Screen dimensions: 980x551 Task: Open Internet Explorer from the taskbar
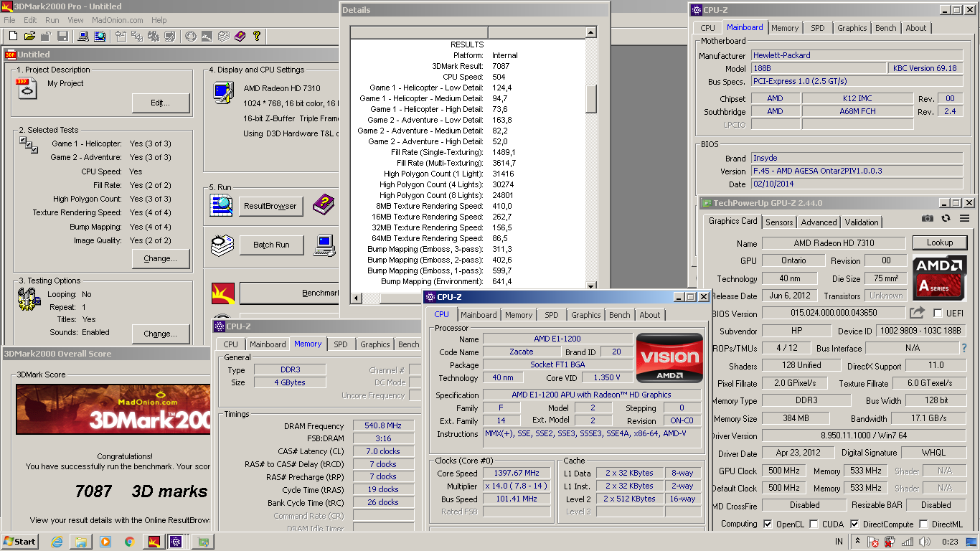coord(57,542)
